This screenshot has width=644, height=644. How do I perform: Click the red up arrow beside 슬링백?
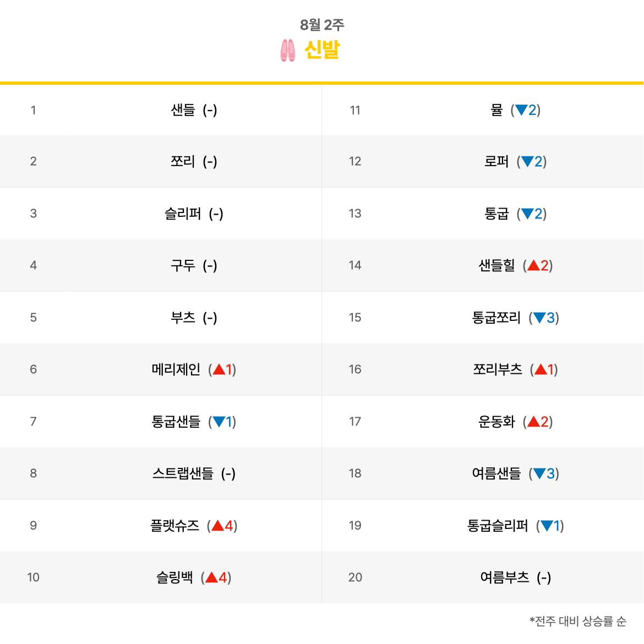point(211,577)
